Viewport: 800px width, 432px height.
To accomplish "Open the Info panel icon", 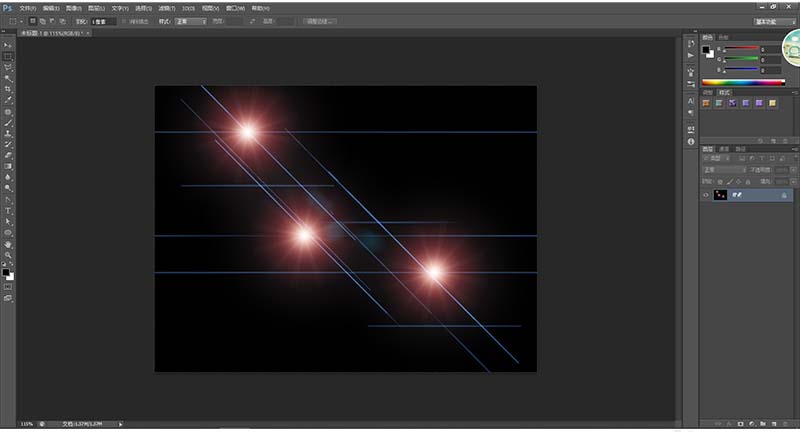I will [x=691, y=142].
